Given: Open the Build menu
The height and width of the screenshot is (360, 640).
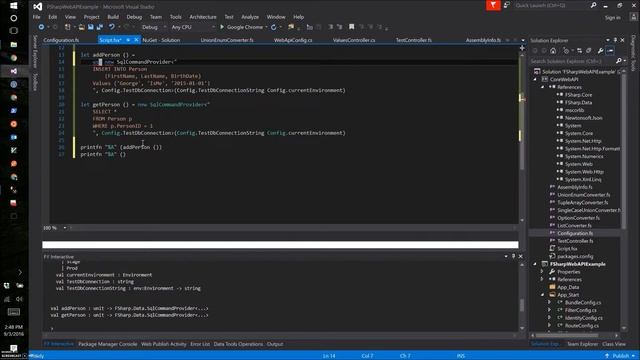Looking at the screenshot, I should click(113, 17).
